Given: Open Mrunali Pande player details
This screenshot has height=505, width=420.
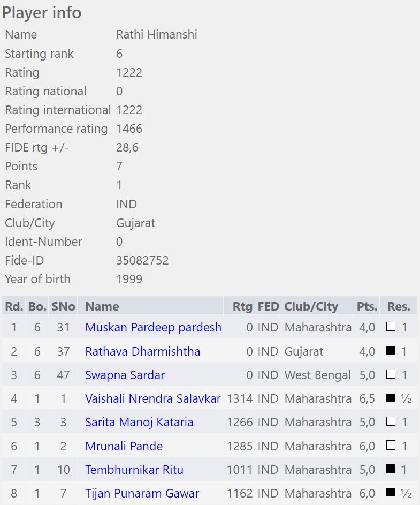Looking at the screenshot, I should 124,446.
